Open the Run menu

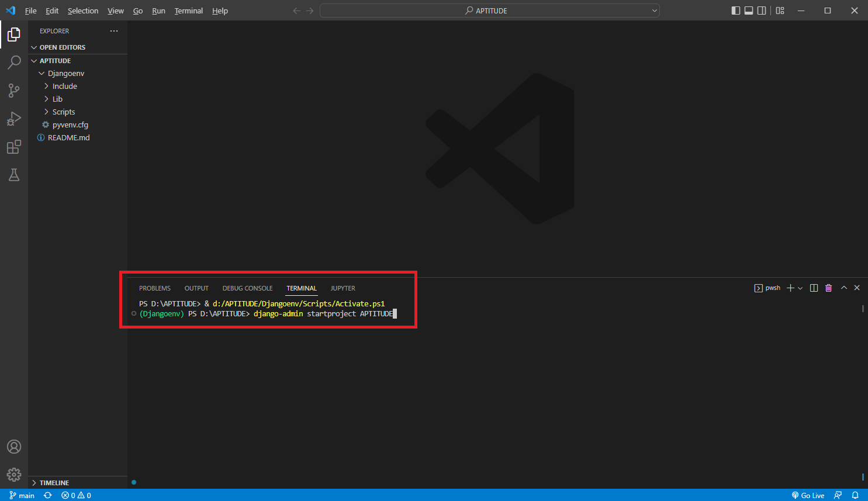tap(158, 11)
